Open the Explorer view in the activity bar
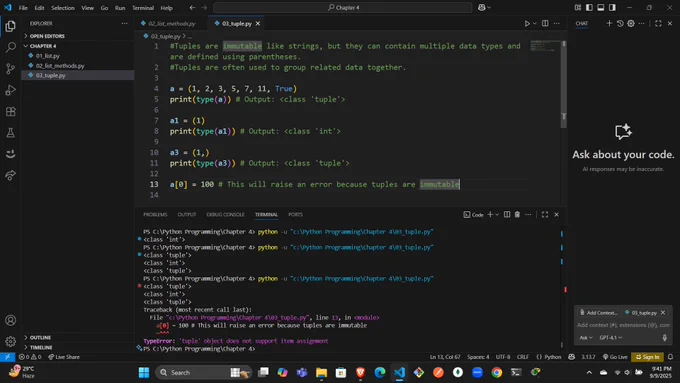 10,26
